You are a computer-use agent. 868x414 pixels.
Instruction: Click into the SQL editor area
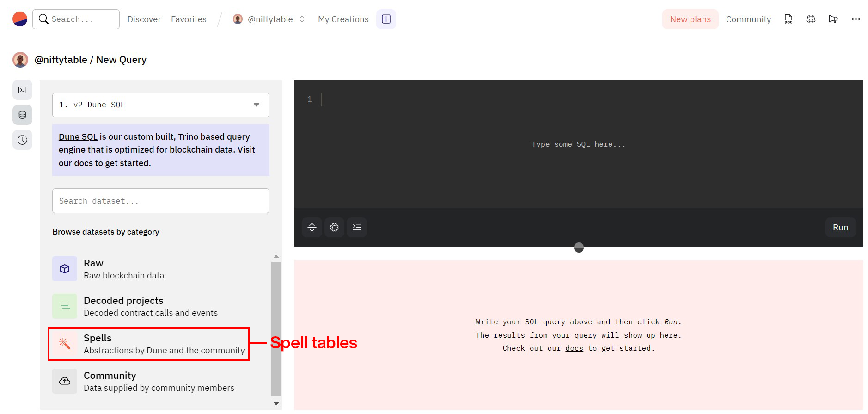(x=579, y=144)
